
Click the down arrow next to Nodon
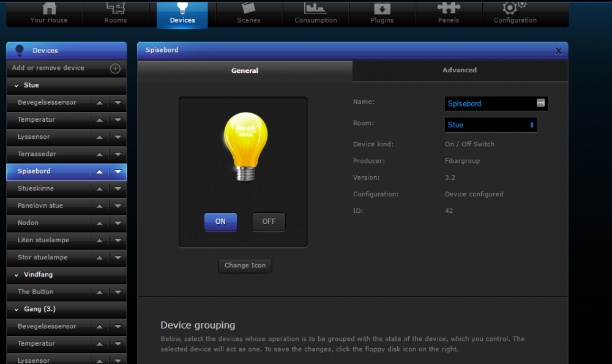coord(118,223)
